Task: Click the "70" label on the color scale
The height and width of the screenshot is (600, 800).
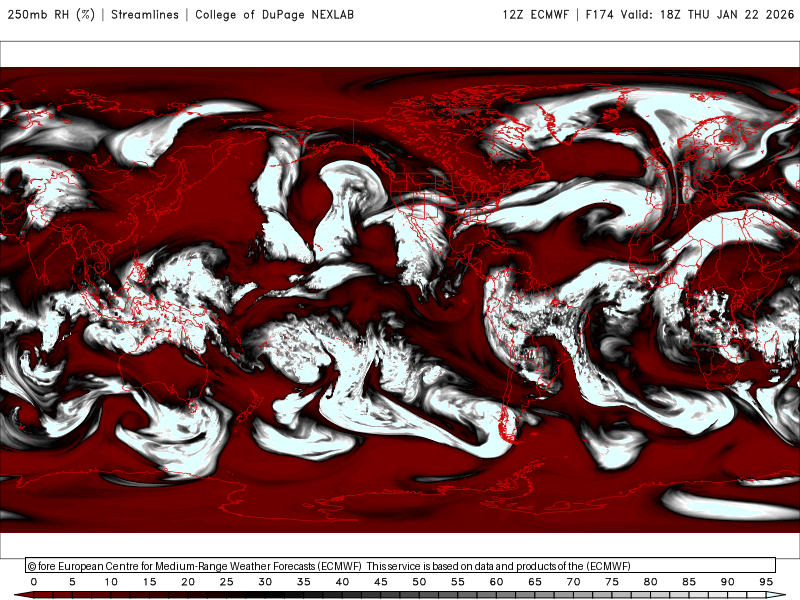Action: (573, 582)
